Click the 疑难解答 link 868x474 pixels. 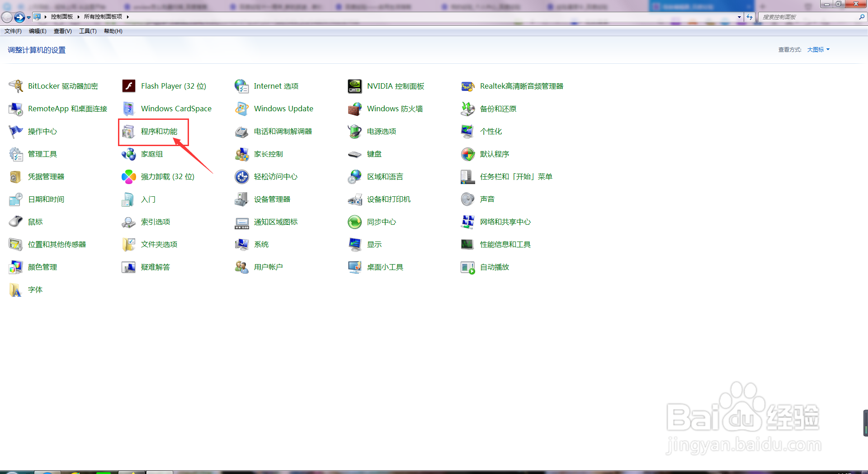[156, 267]
